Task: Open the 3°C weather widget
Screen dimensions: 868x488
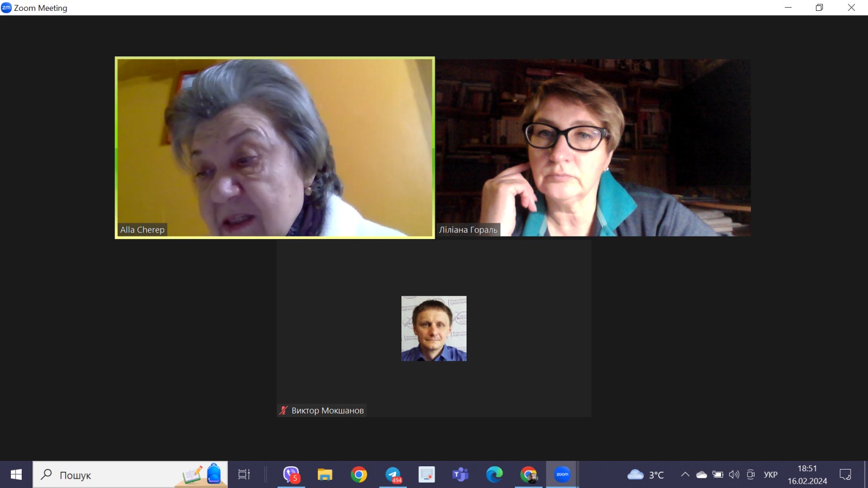Action: coord(646,474)
